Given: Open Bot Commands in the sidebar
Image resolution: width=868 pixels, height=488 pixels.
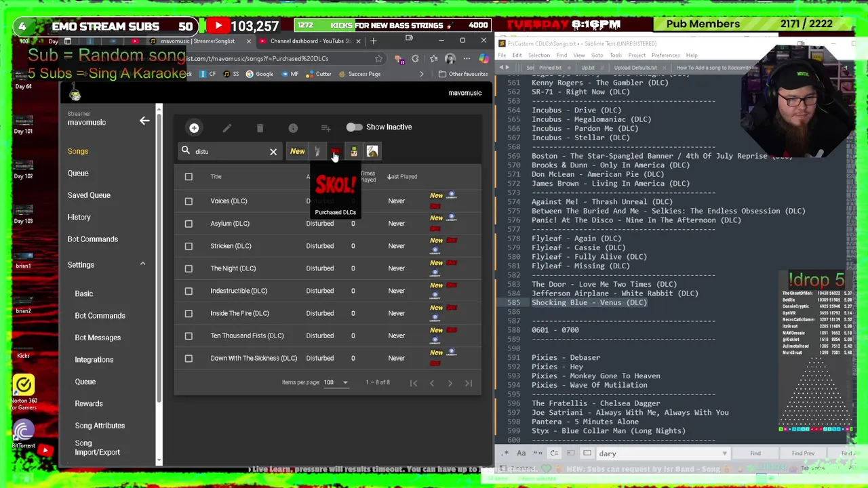Looking at the screenshot, I should tap(93, 239).
